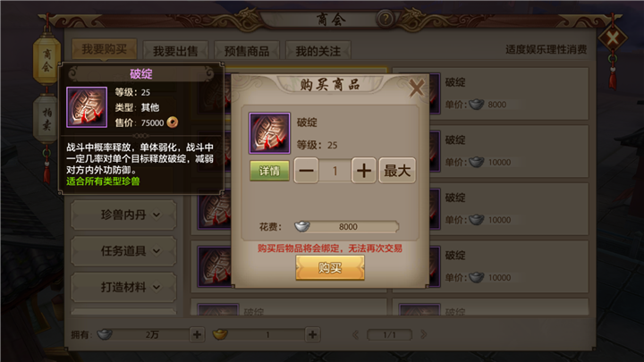Click the 破绽 item icon in purchase dialog

point(269,133)
